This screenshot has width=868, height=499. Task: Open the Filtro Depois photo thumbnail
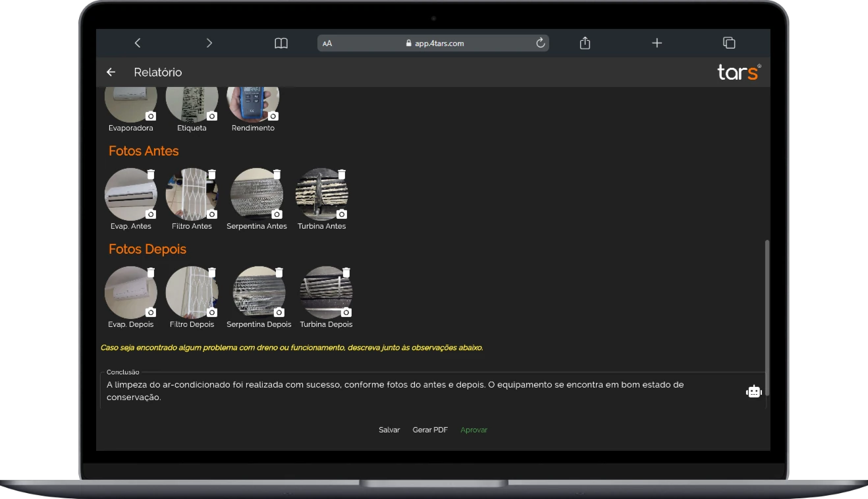[190, 291]
